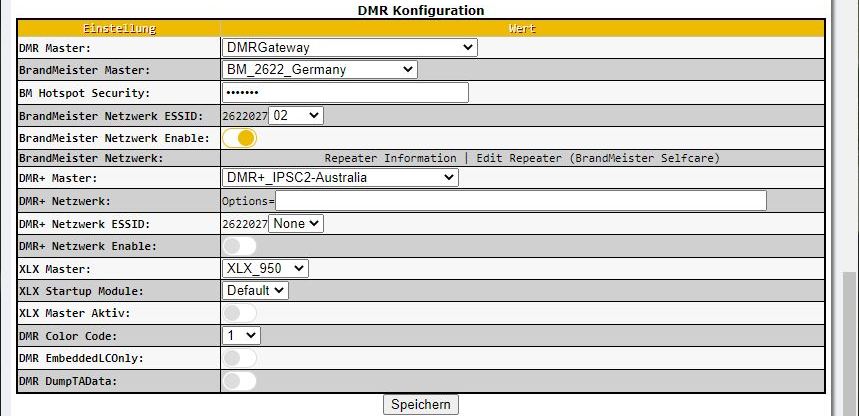Open the DMR Color Code dropdown
The image size is (859, 416).
tap(241, 335)
